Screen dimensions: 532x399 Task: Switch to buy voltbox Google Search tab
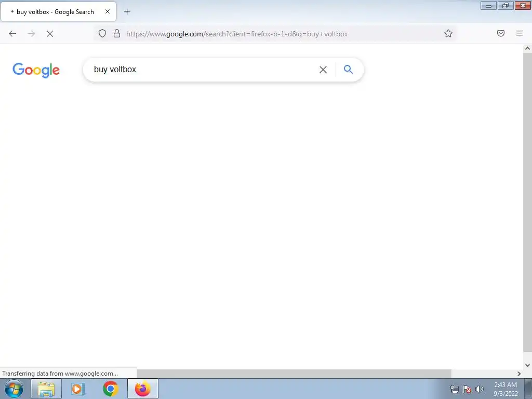pos(58,11)
